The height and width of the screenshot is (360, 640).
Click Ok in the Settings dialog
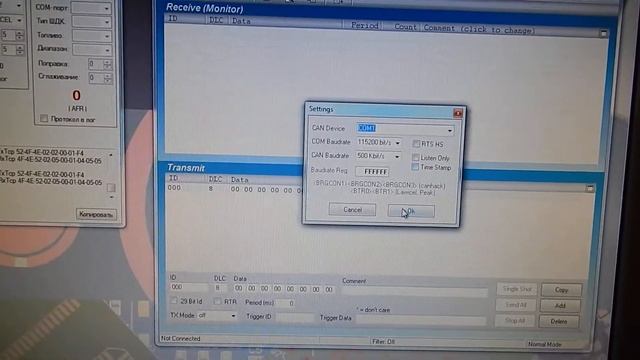tap(411, 211)
